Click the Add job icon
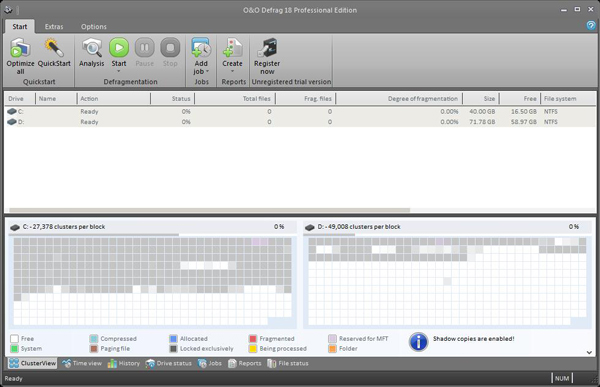Image resolution: width=600 pixels, height=387 pixels. (201, 47)
